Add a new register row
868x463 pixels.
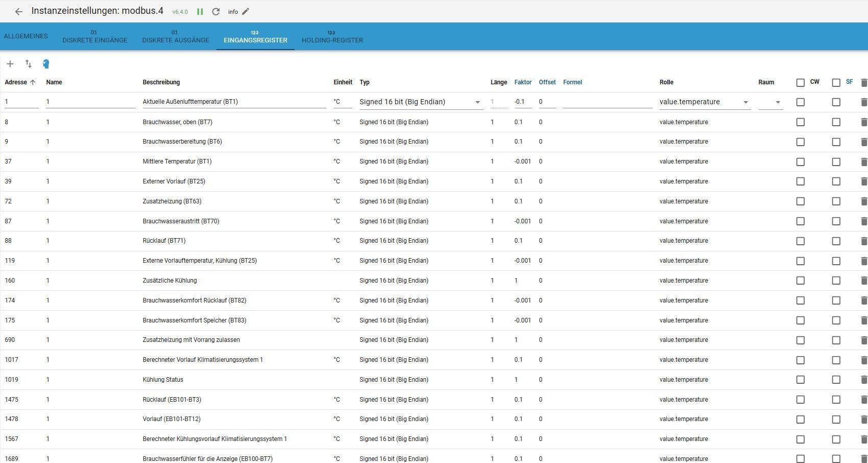(10, 64)
